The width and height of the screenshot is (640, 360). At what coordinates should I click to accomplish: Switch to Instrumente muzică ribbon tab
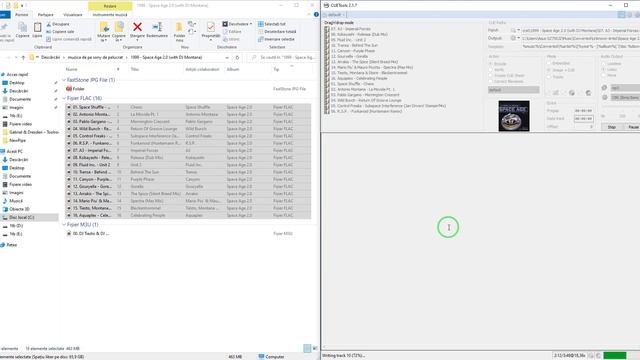pos(110,15)
